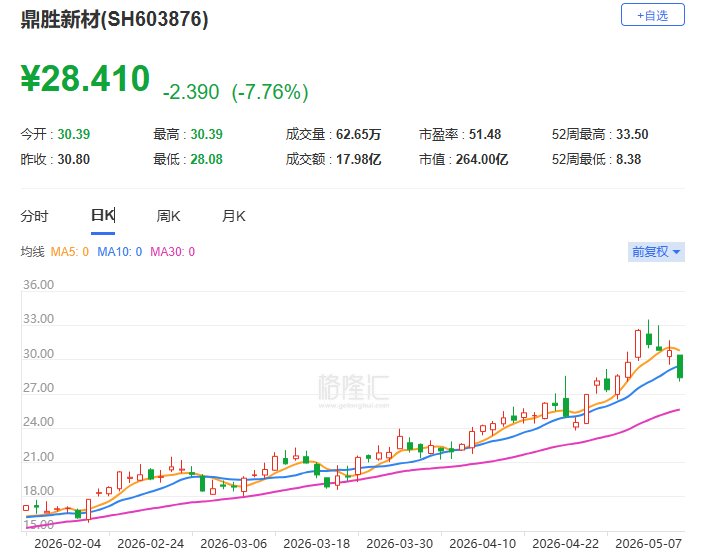Image resolution: width=705 pixels, height=557 pixels.
Task: Click the last green candlestick on chart
Action: tap(680, 366)
